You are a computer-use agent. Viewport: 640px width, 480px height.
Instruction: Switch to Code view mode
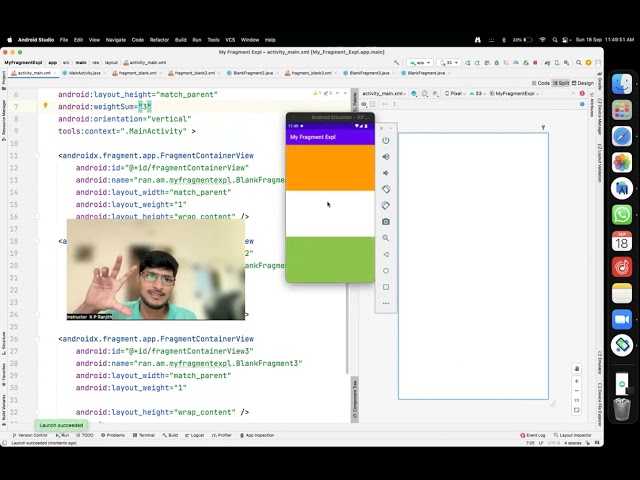(540, 83)
